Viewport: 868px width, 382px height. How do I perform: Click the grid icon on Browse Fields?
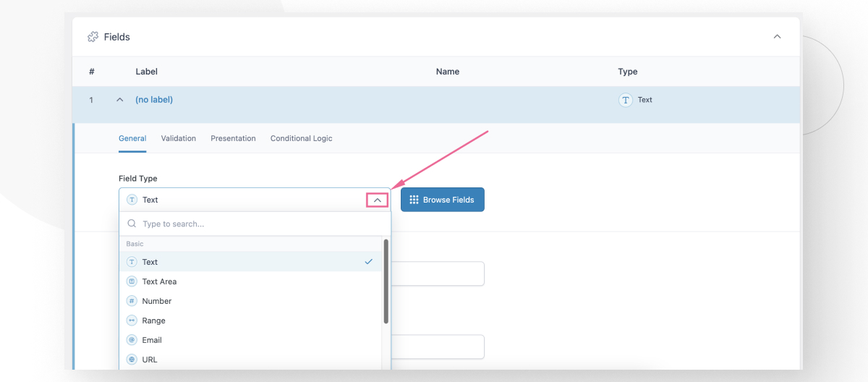[414, 200]
